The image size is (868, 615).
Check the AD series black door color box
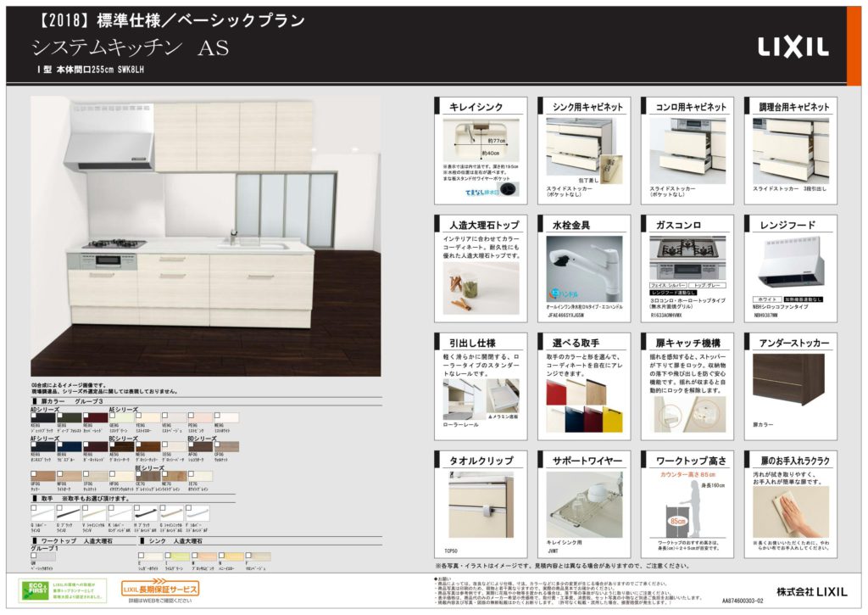pyautogui.click(x=34, y=415)
